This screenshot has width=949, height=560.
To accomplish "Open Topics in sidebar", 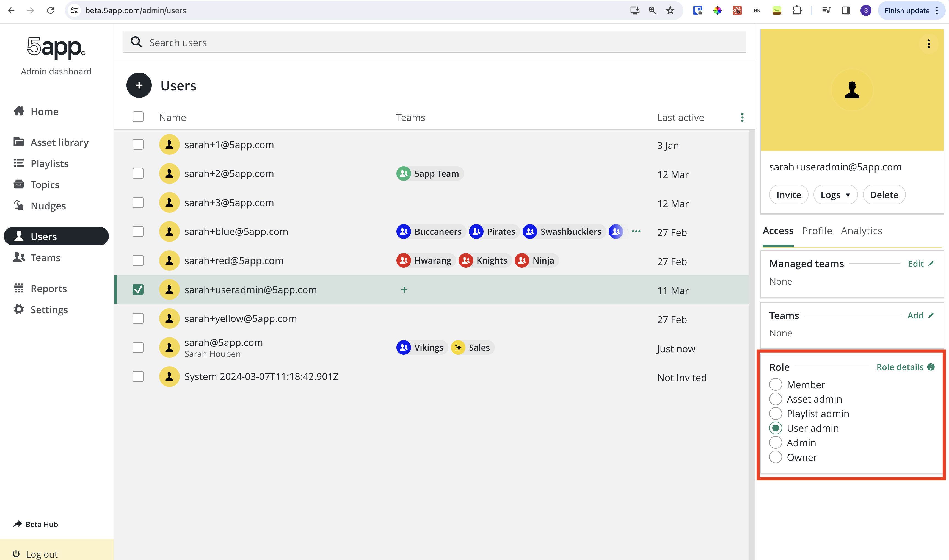I will 37,185.
